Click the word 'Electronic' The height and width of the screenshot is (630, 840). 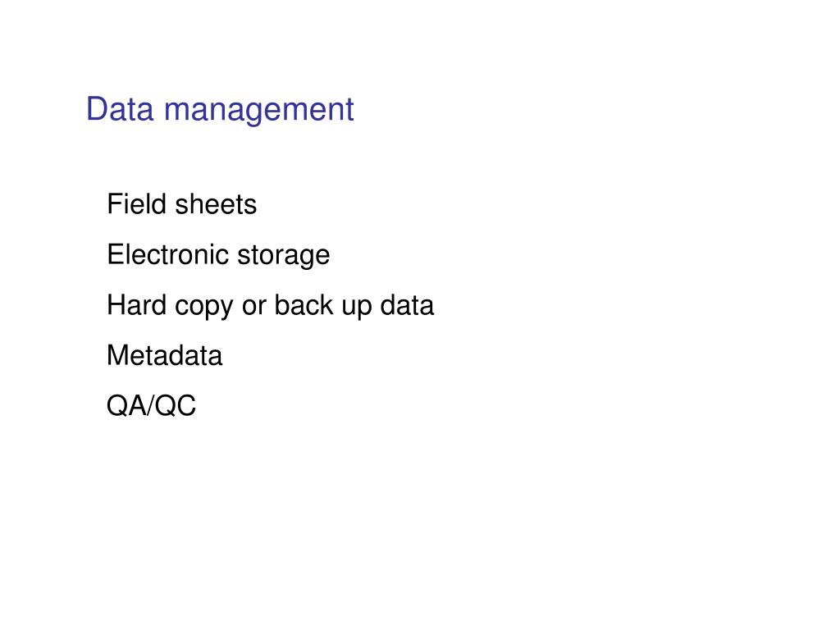(x=168, y=254)
